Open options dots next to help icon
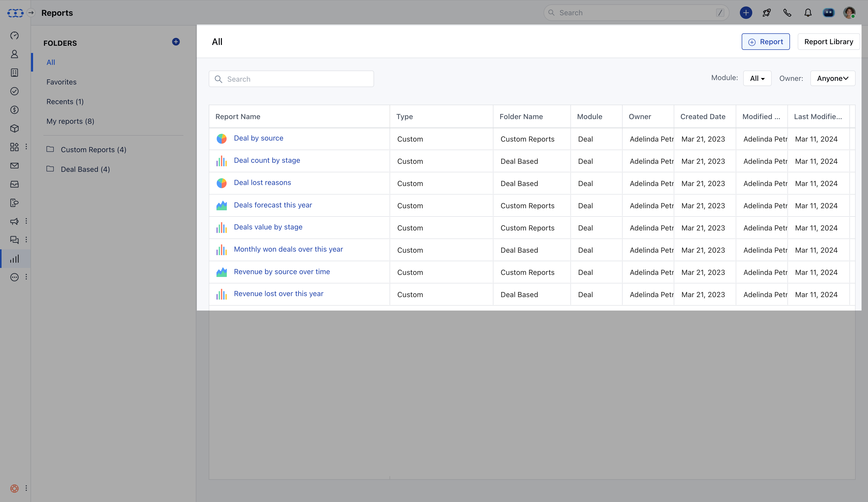This screenshot has width=868, height=502. (26, 488)
